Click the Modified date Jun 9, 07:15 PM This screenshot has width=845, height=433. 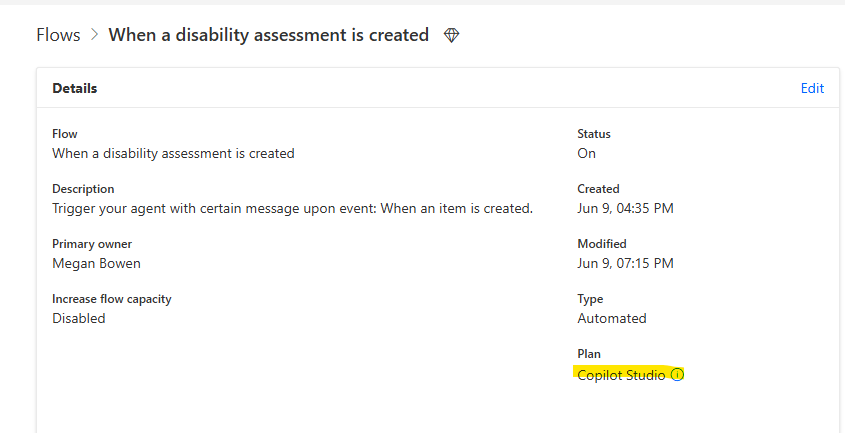[x=625, y=263]
